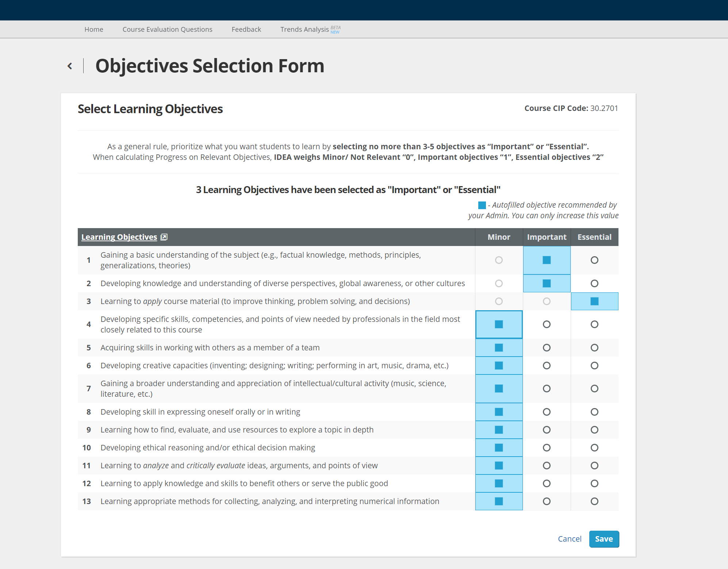Click autofilled Essential square for objective 3

[x=594, y=301]
